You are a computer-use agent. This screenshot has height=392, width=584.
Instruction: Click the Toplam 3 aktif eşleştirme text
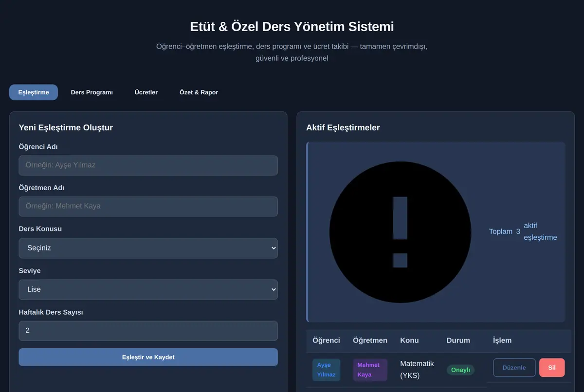[523, 232]
